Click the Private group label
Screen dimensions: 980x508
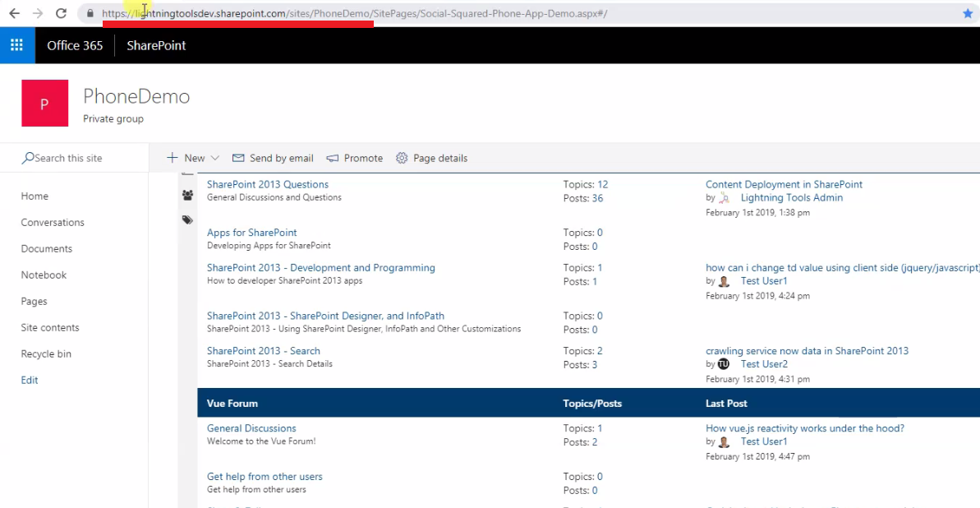pyautogui.click(x=113, y=119)
